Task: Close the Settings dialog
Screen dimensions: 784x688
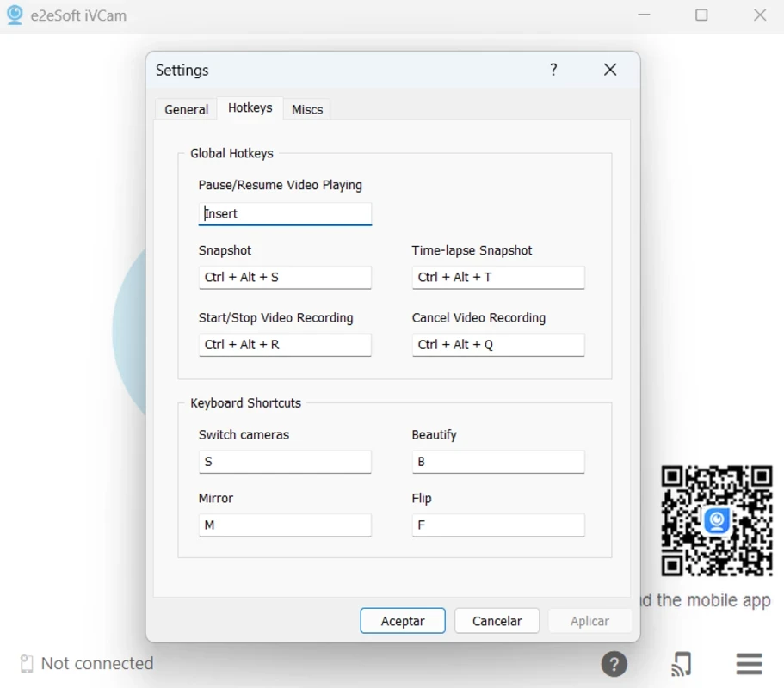Action: tap(610, 70)
